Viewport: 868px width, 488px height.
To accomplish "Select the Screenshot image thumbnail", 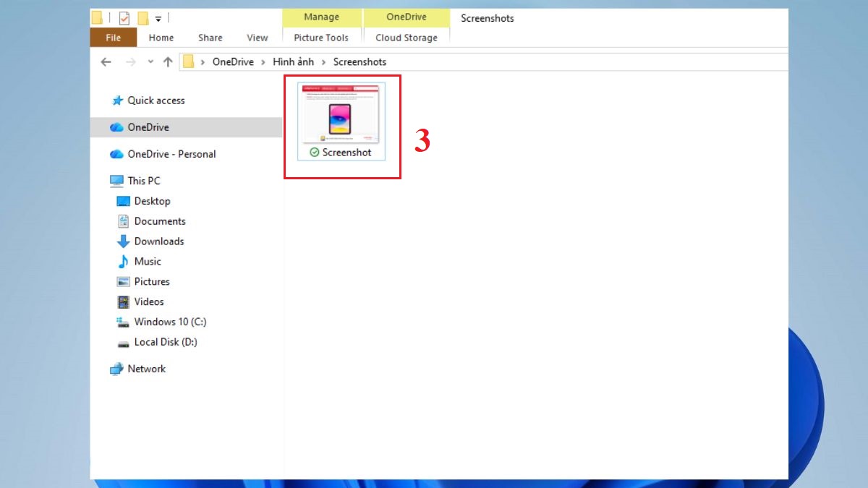I will (x=340, y=114).
